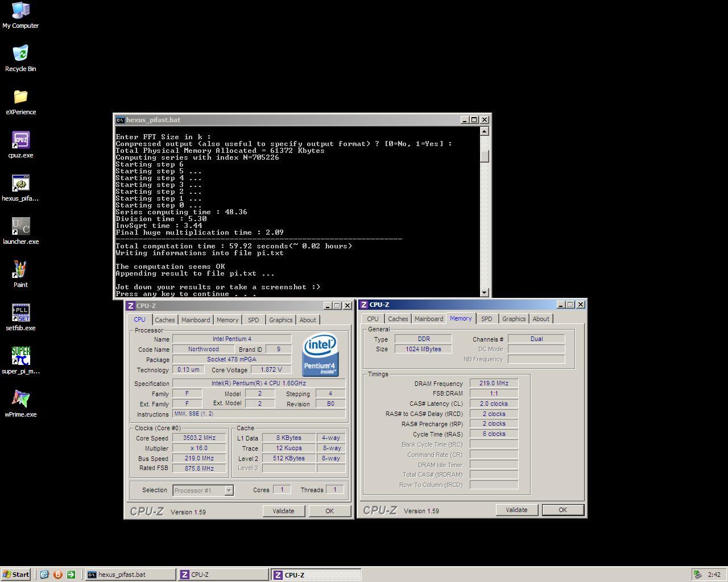The width and height of the screenshot is (728, 582).
Task: Close the hexus_pifast.bat console window
Action: [x=485, y=120]
